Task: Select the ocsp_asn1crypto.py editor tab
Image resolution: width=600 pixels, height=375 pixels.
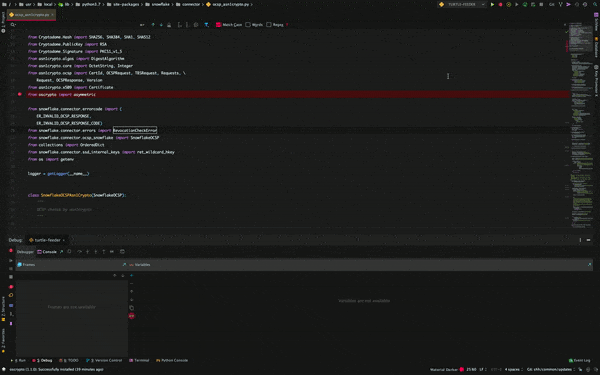Action: (30, 15)
